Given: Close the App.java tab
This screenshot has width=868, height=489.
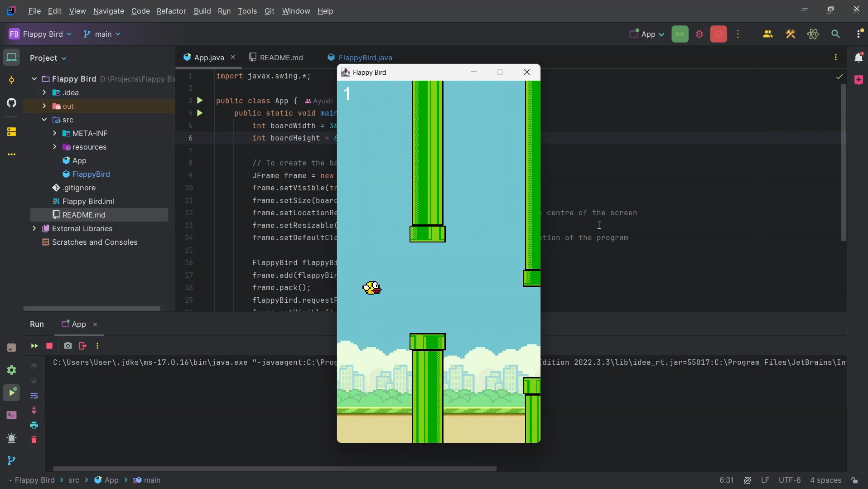Looking at the screenshot, I should pos(233,58).
